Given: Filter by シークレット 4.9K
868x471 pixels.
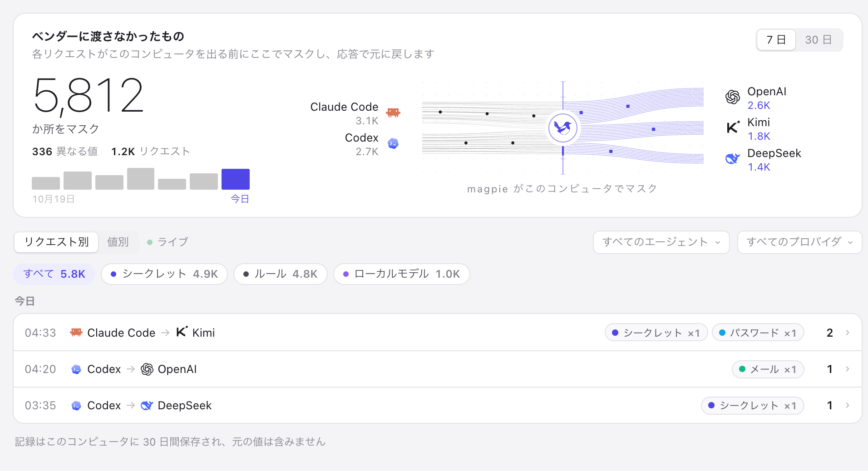Looking at the screenshot, I should pyautogui.click(x=164, y=274).
